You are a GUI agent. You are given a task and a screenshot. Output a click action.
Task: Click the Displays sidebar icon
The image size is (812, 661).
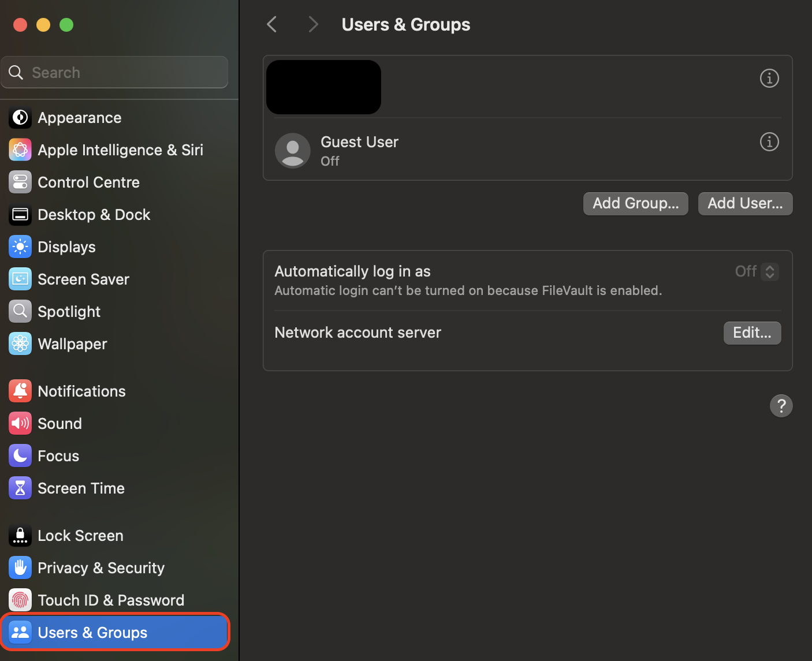(x=20, y=247)
